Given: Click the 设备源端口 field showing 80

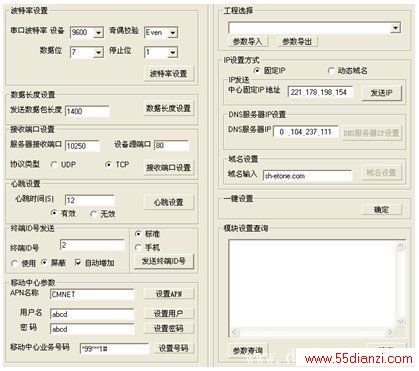Looking at the screenshot, I should pos(171,145).
